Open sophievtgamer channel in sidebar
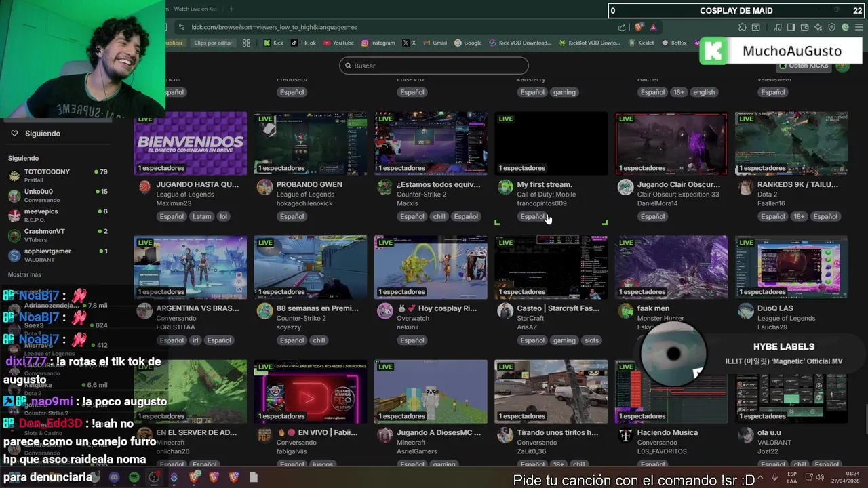The height and width of the screenshot is (488, 868). (x=58, y=255)
